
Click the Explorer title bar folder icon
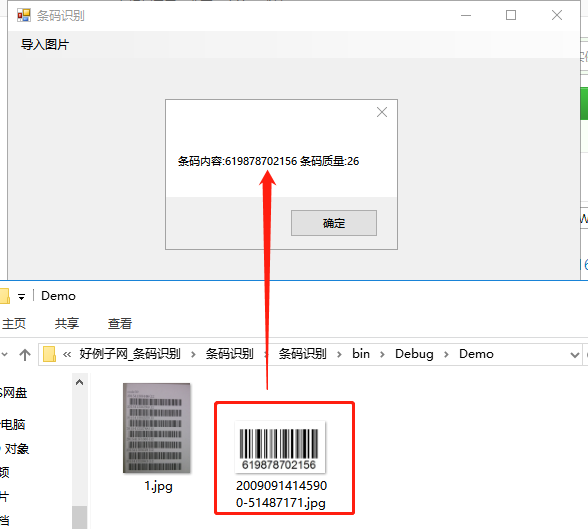click(x=4, y=296)
